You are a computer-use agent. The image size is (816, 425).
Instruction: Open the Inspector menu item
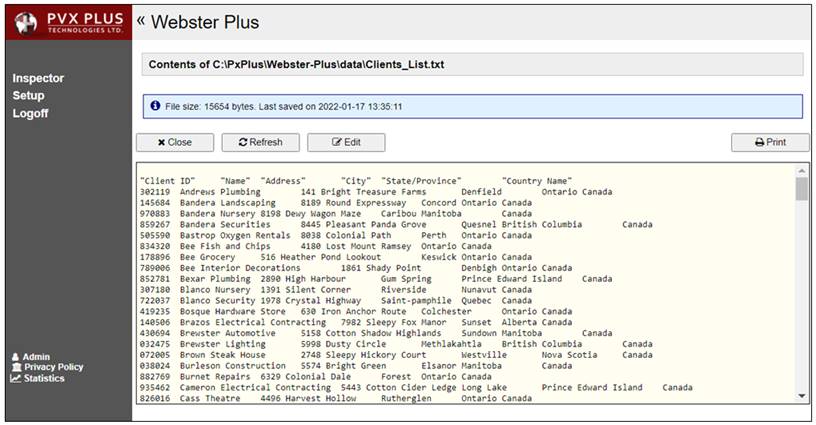tap(38, 78)
